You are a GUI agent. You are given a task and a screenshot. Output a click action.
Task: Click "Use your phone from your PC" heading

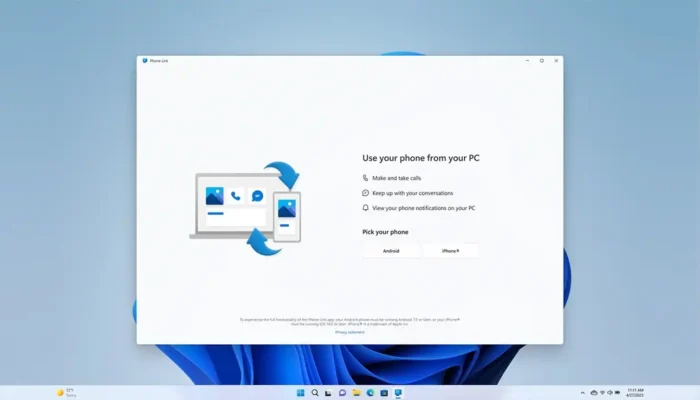(x=421, y=158)
